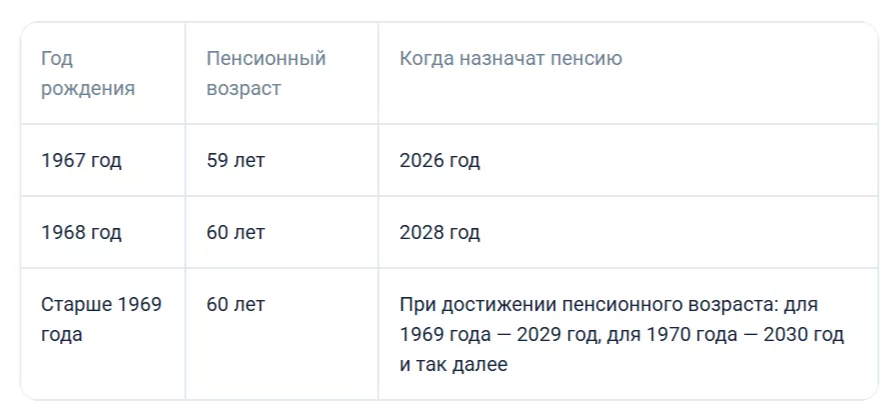Select '60 лет' in the 1968 row
886x413 pixels.
point(236,233)
